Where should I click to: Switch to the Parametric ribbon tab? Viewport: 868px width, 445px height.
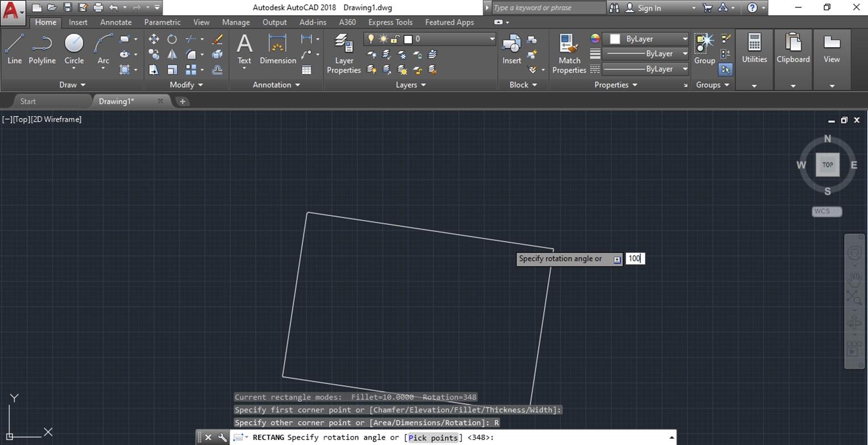pos(162,22)
